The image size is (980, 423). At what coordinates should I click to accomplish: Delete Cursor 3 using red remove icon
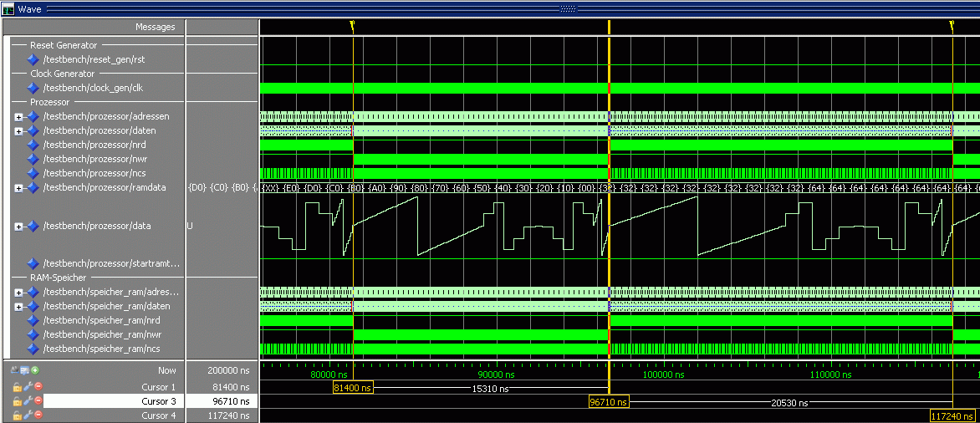(x=38, y=401)
